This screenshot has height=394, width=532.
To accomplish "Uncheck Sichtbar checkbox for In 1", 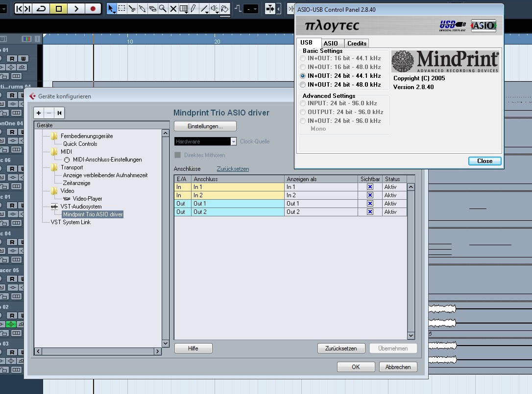I will point(370,187).
